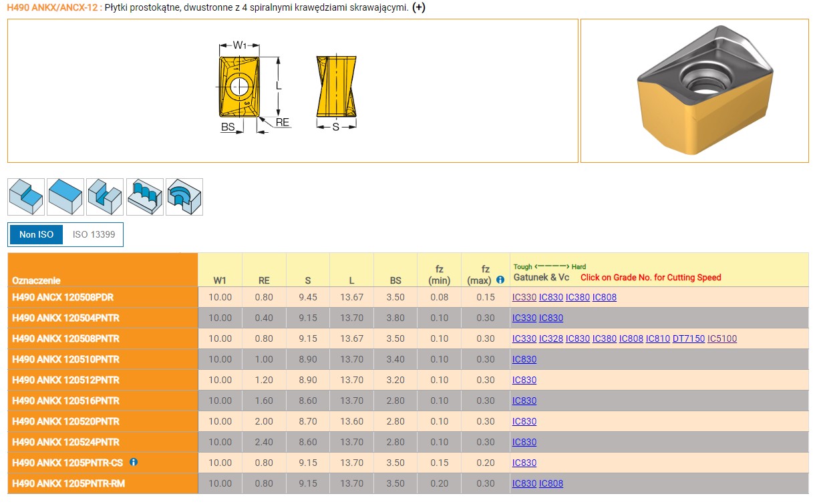This screenshot has height=504, width=817.
Task: Click IC380 grade in the ANCX 120508PDR row
Action: coord(578,297)
